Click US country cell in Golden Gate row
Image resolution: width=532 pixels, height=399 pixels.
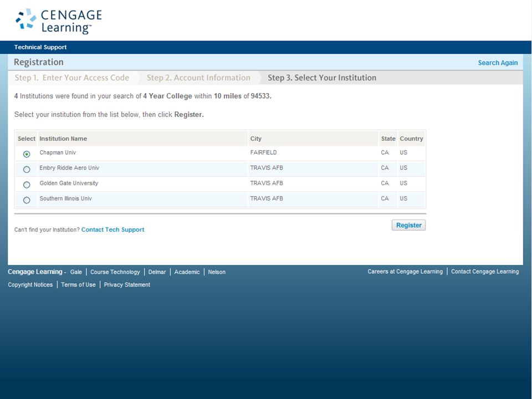(x=403, y=183)
